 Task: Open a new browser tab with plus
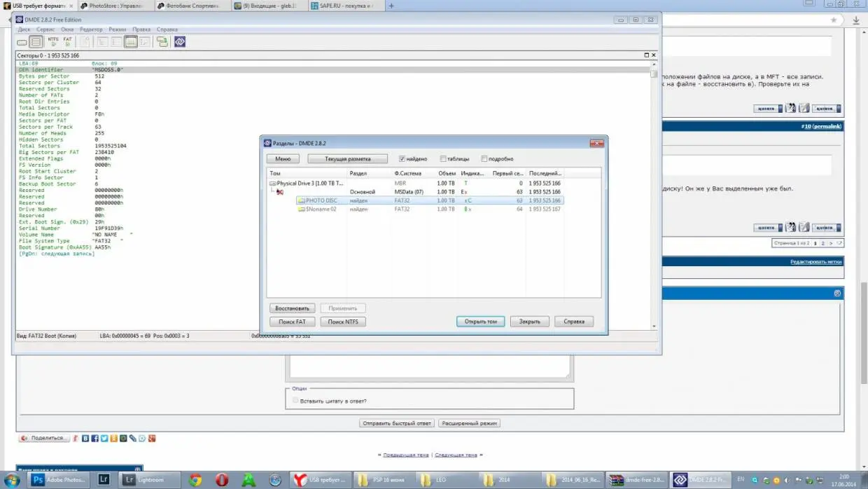click(x=391, y=6)
